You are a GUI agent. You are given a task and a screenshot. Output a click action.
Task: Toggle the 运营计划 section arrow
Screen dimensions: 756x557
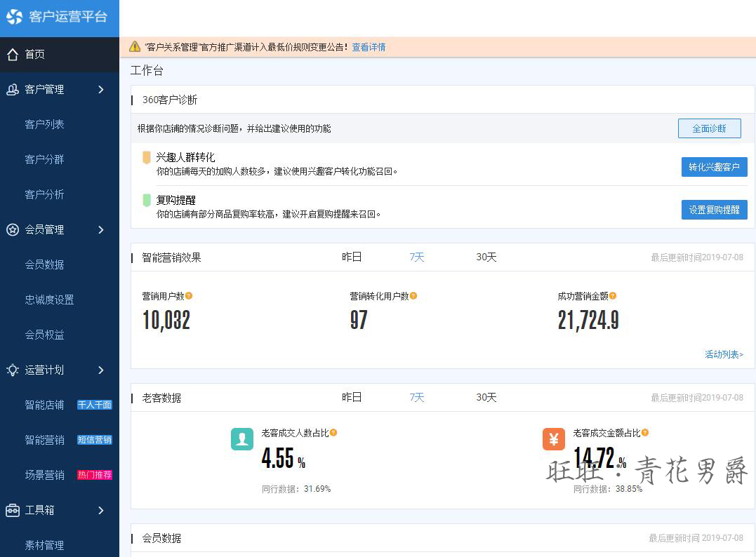coord(101,370)
